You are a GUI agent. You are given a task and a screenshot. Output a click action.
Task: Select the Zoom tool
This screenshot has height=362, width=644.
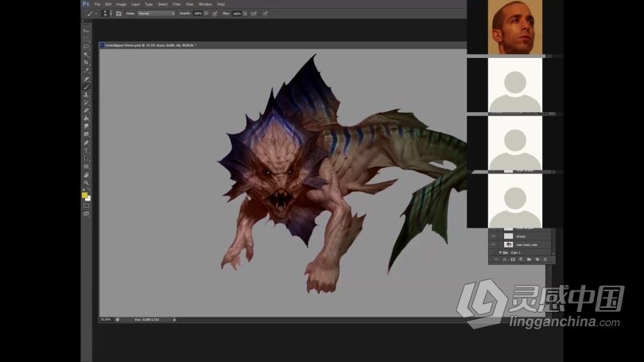[x=86, y=183]
